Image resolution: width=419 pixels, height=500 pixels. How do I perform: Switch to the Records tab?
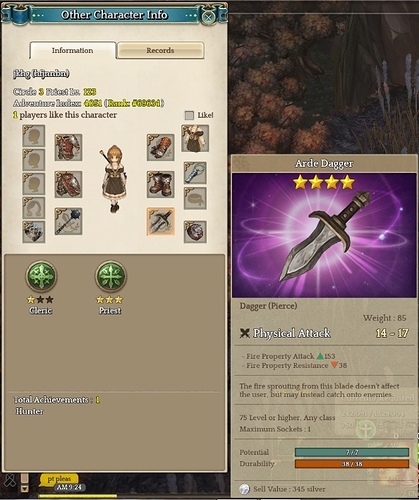coord(160,50)
